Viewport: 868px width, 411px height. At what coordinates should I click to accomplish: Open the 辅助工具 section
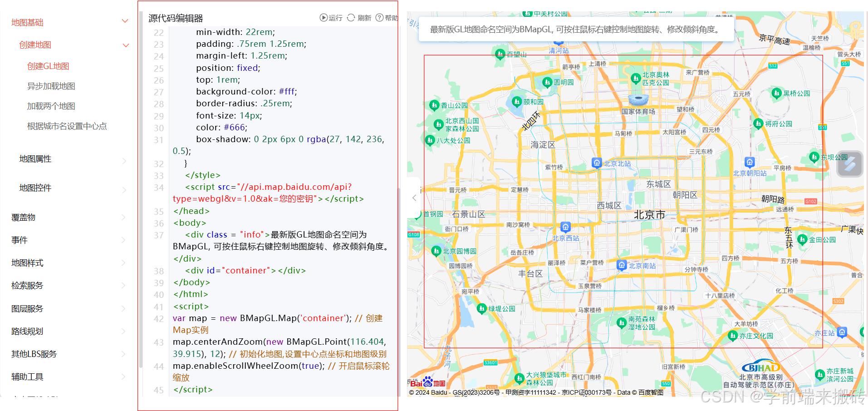point(27,377)
